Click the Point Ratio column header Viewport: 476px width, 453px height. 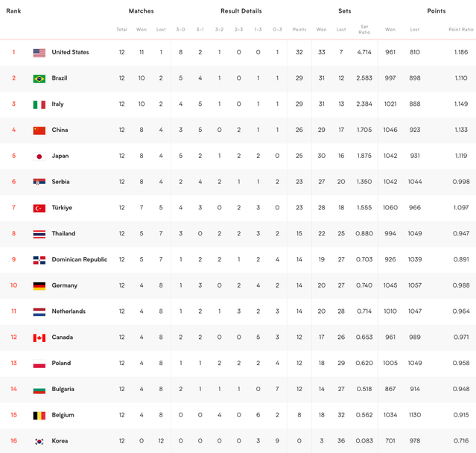tap(460, 30)
